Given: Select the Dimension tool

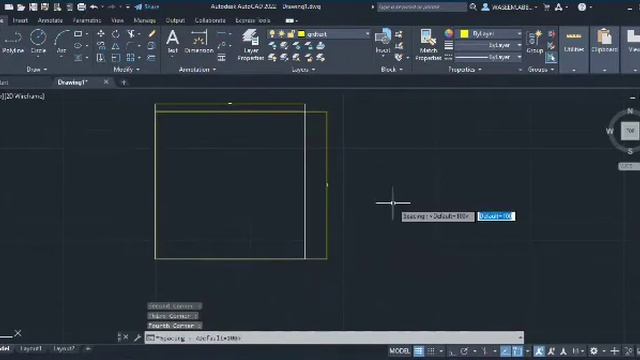Looking at the screenshot, I should coord(199,42).
